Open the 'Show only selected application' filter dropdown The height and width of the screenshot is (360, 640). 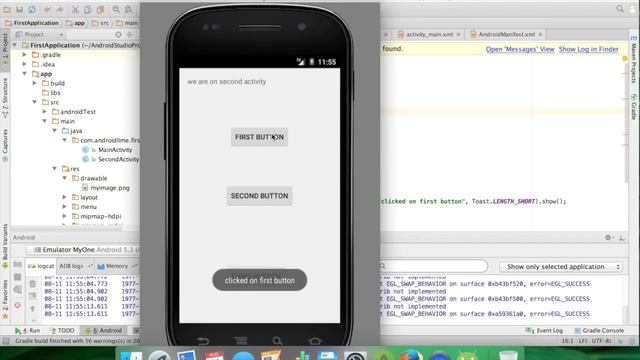pyautogui.click(x=562, y=267)
